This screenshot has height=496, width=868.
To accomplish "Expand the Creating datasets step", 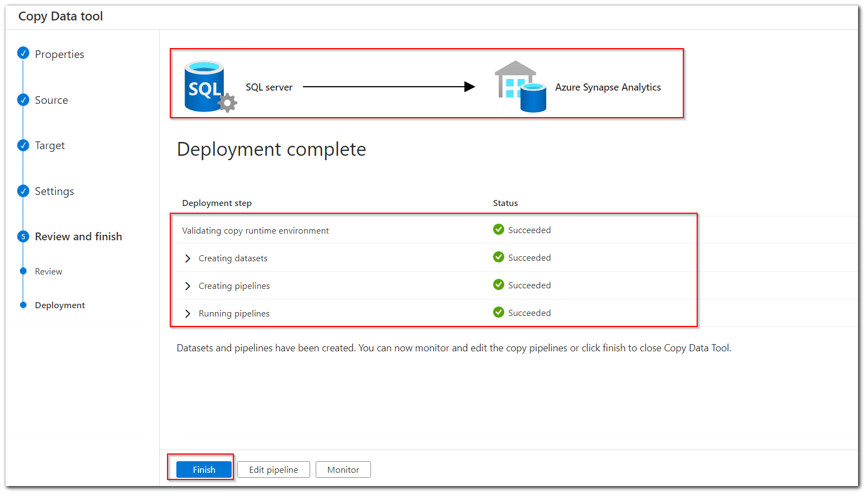I will 187,258.
